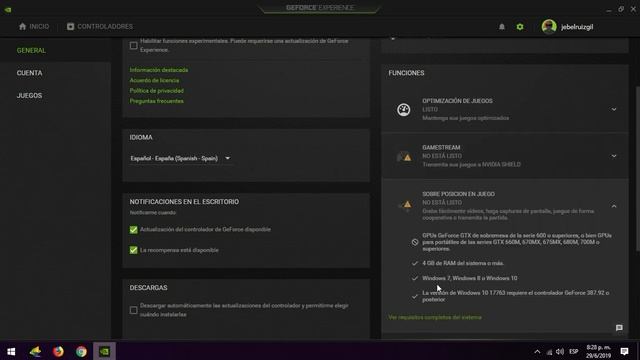Click the DESCARGAS heading
Image resolution: width=640 pixels, height=360 pixels.
148,288
